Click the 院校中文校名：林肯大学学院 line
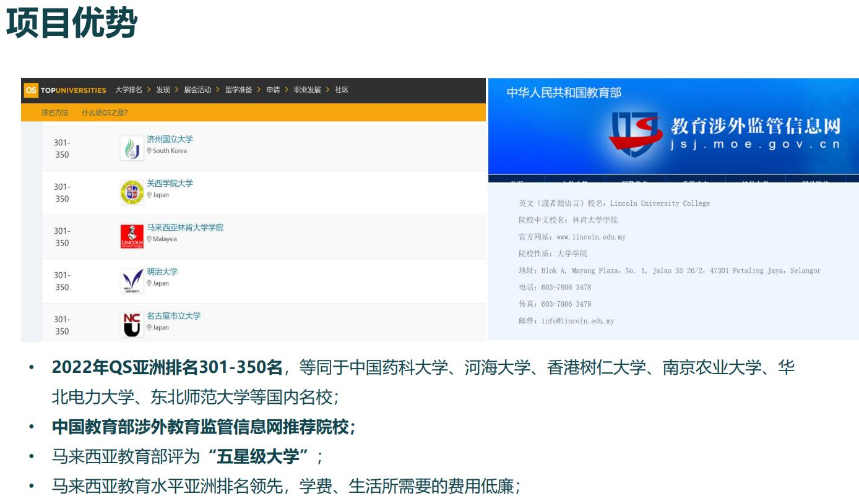The image size is (859, 504). pyautogui.click(x=568, y=220)
